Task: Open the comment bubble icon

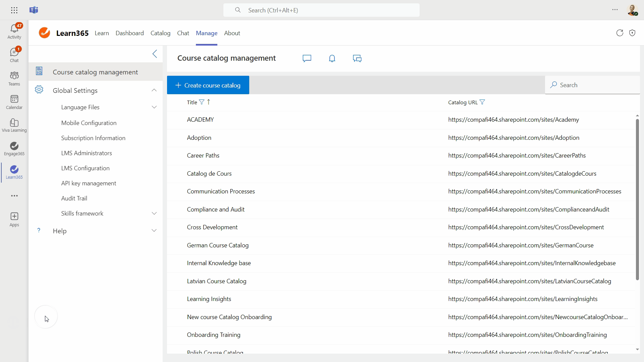Action: tap(307, 58)
